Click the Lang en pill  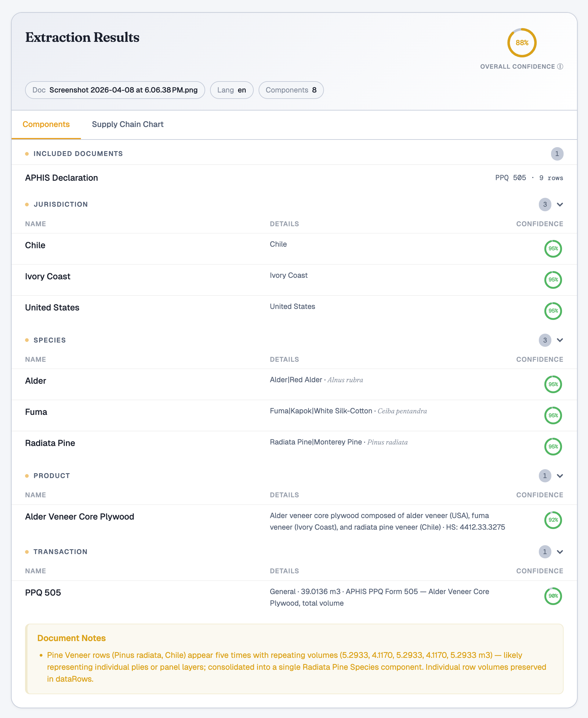click(232, 90)
